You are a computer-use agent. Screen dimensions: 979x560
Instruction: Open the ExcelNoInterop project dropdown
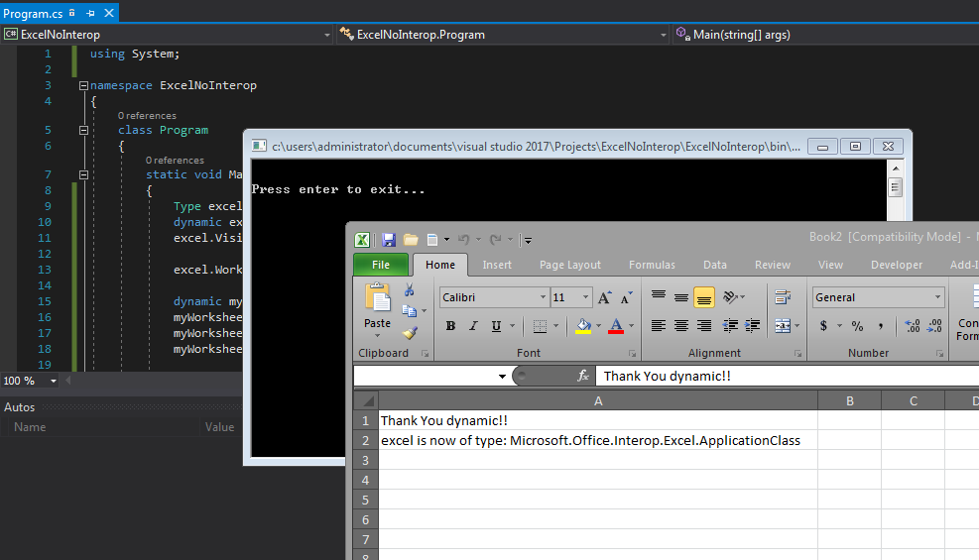pos(326,35)
